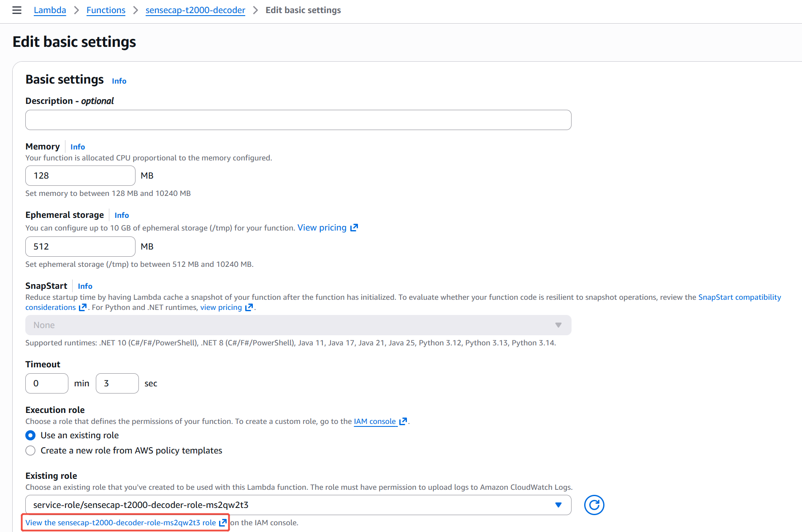Navigate to Functions breadcrumb

[x=106, y=10]
